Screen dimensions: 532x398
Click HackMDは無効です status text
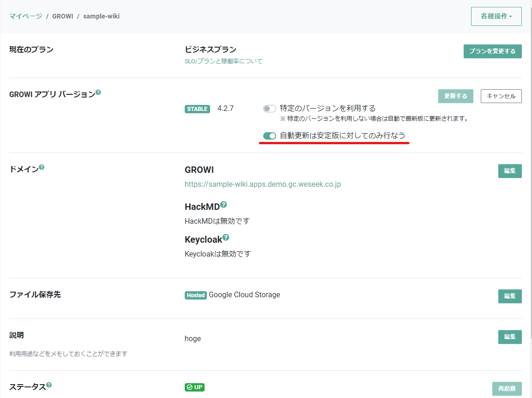click(217, 221)
